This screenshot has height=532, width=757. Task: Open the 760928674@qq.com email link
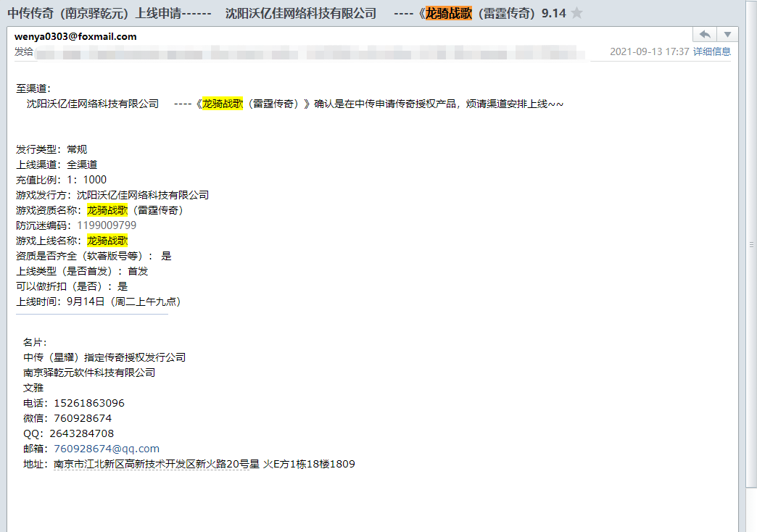click(106, 449)
